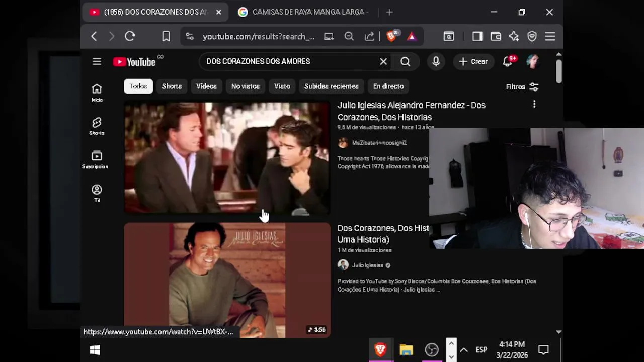Click the cast media icon in address bar
The width and height of the screenshot is (644, 362).
[329, 36]
